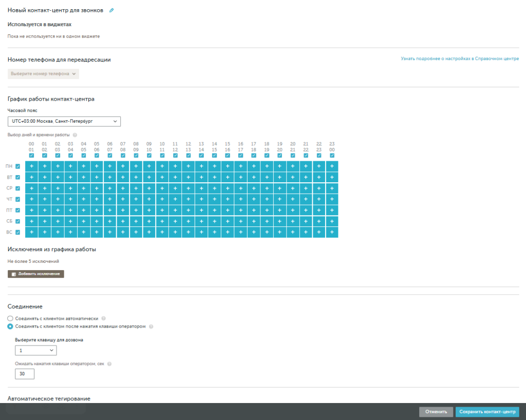Image resolution: width=526 pixels, height=420 pixels.
Task: Click the pencil edit icon beside the contact-center name
Action: tap(111, 10)
